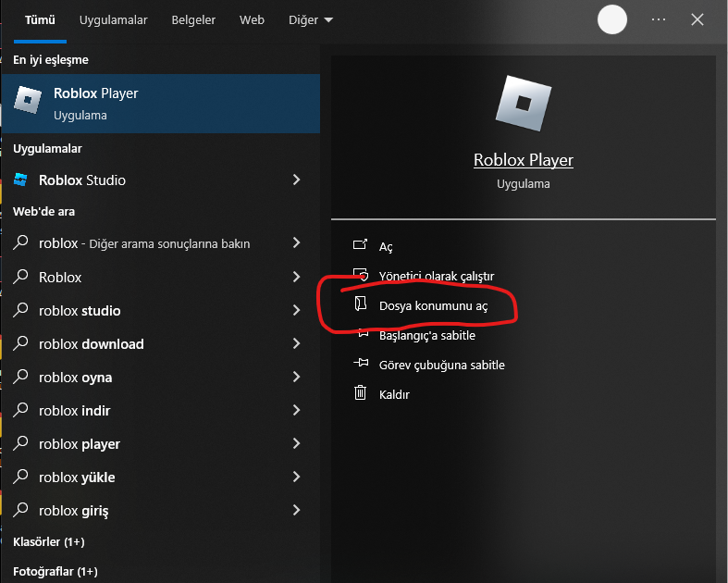Click search icon beside 'roblox studio' suggestion
This screenshot has width=728, height=583.
(20, 309)
